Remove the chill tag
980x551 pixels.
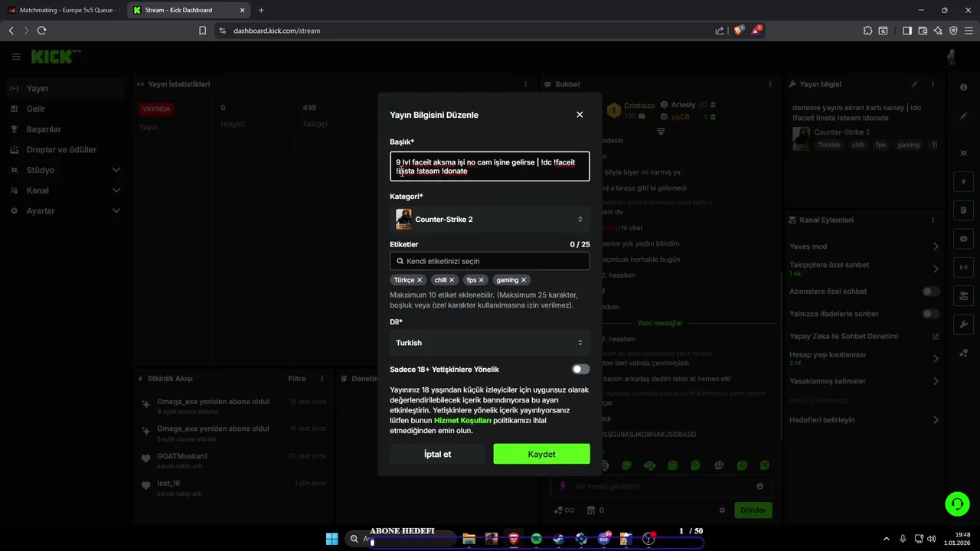(x=452, y=280)
